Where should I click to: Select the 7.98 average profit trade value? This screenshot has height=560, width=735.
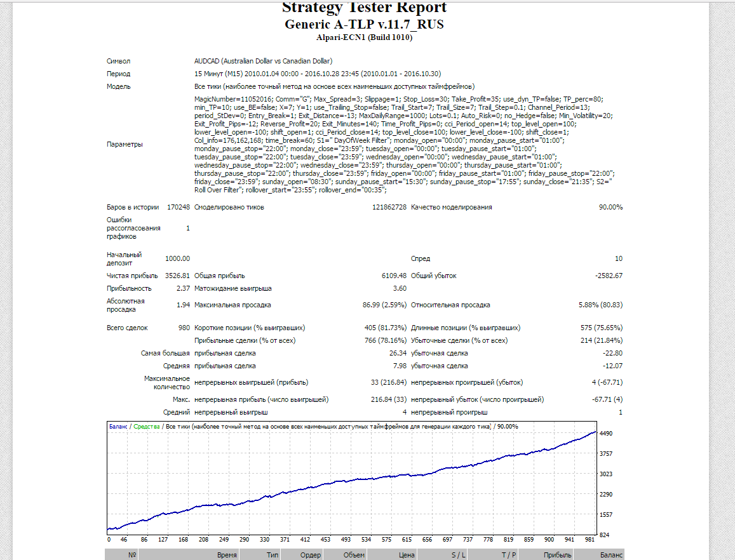pos(400,366)
